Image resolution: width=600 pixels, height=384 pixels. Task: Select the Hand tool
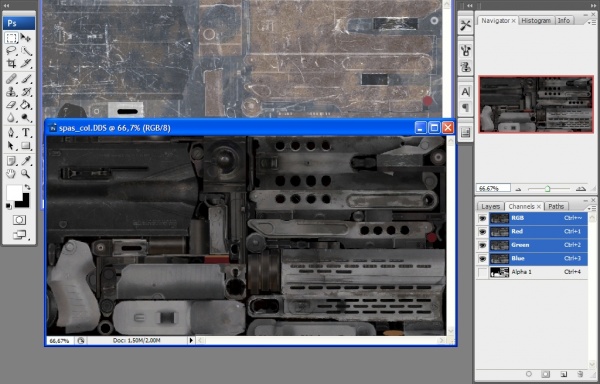point(11,174)
